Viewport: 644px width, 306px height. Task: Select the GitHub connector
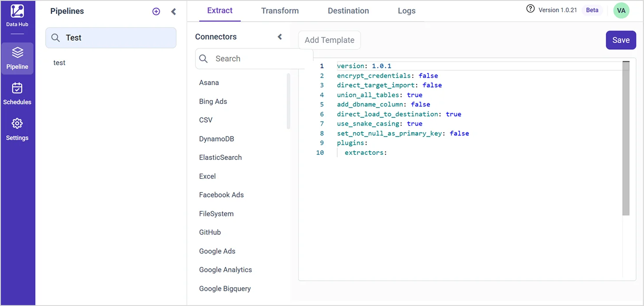click(210, 232)
